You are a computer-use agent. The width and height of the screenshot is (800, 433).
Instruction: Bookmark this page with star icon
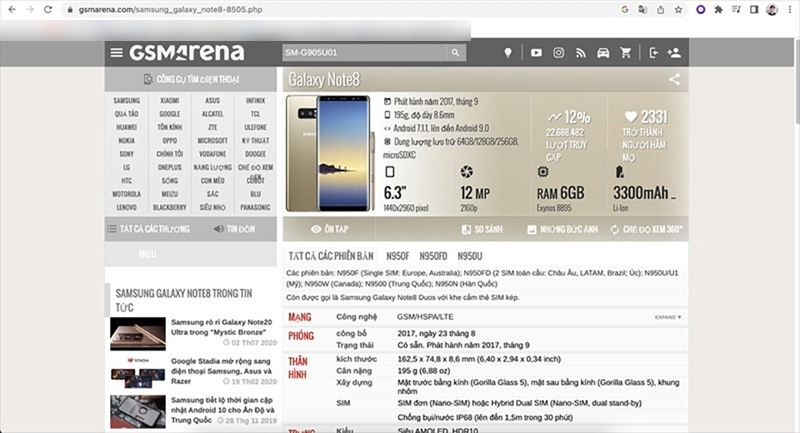coord(678,9)
